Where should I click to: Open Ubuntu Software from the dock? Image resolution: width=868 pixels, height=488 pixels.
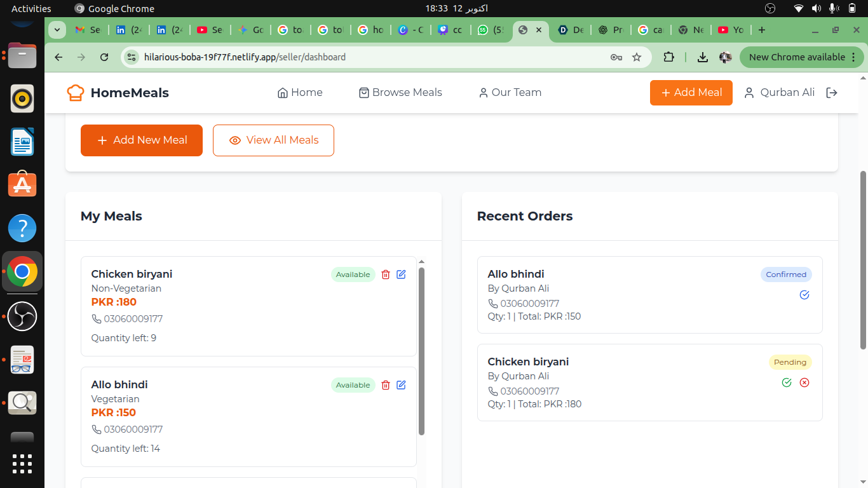[x=22, y=185]
